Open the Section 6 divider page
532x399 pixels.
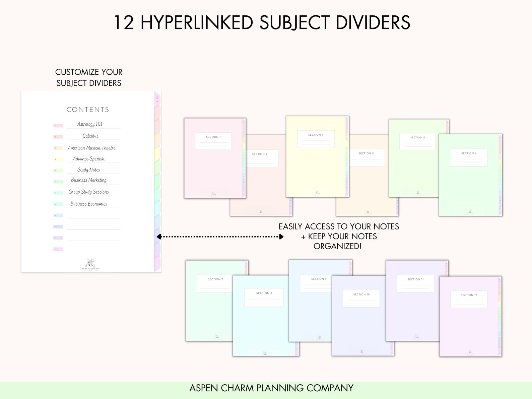point(470,175)
